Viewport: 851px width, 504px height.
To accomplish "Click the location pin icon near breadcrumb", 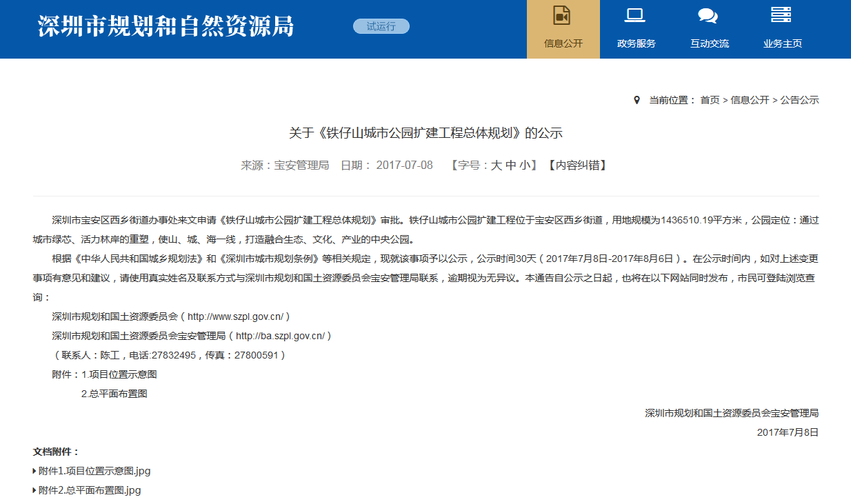I will click(637, 100).
